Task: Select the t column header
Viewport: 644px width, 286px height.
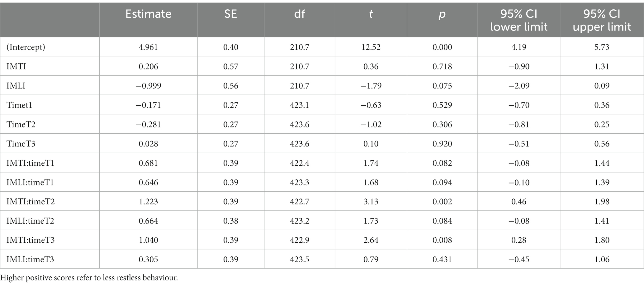Action: [371, 14]
